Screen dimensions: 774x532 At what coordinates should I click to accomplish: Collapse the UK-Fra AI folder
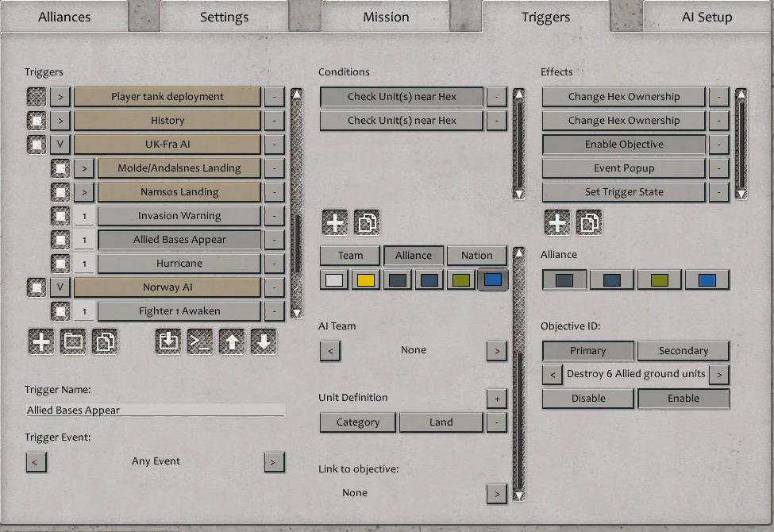pyautogui.click(x=60, y=145)
